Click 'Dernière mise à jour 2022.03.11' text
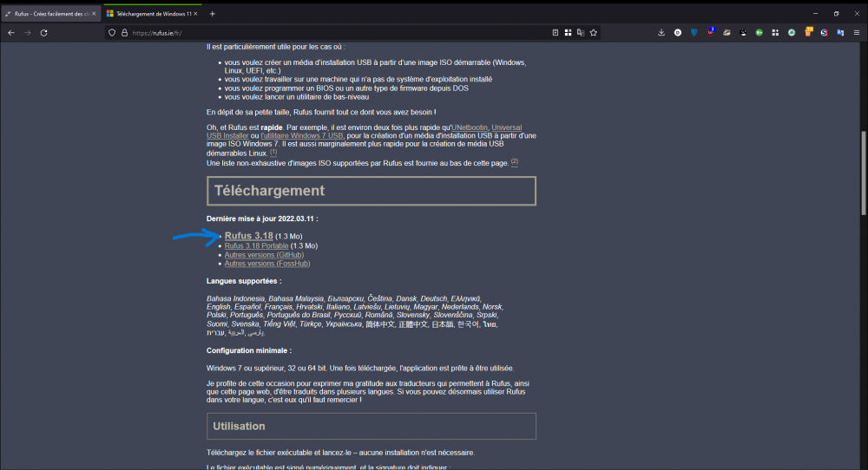Screen dimensions: 868x470 262,219
